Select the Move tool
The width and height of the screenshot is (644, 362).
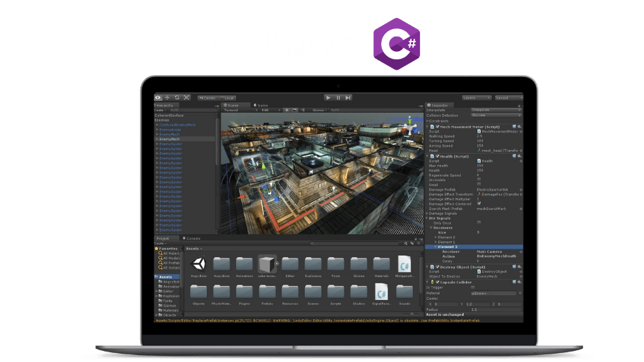(167, 97)
